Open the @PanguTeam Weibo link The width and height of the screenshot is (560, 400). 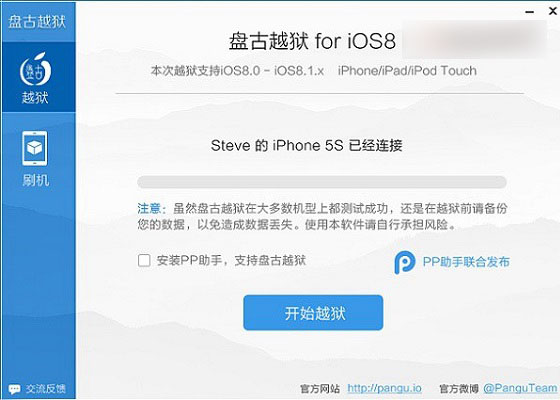tap(520, 388)
